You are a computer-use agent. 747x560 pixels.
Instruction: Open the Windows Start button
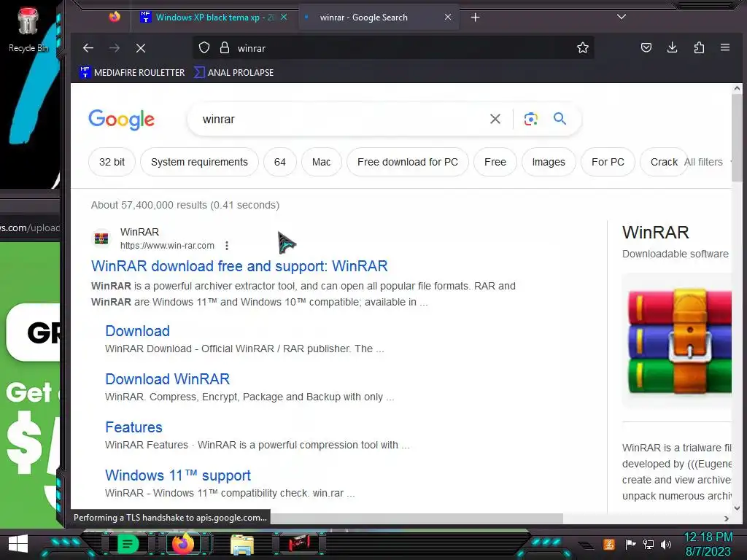[18, 543]
